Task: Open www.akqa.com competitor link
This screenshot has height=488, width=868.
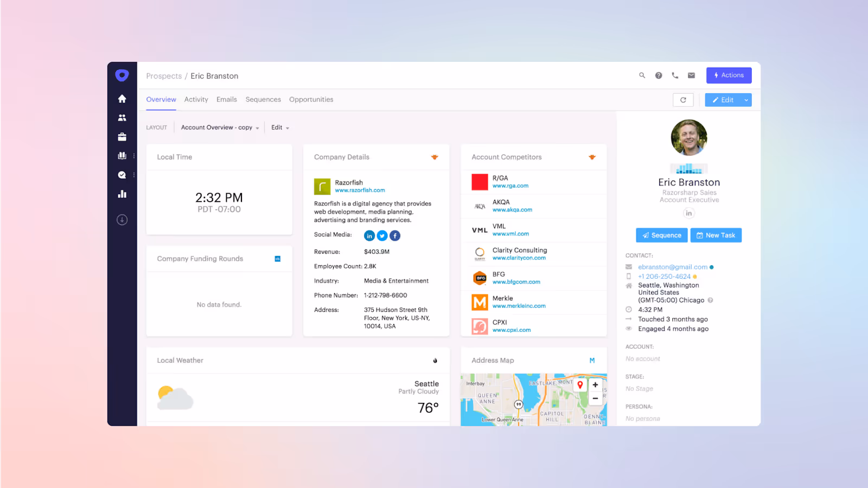Action: [x=512, y=210]
